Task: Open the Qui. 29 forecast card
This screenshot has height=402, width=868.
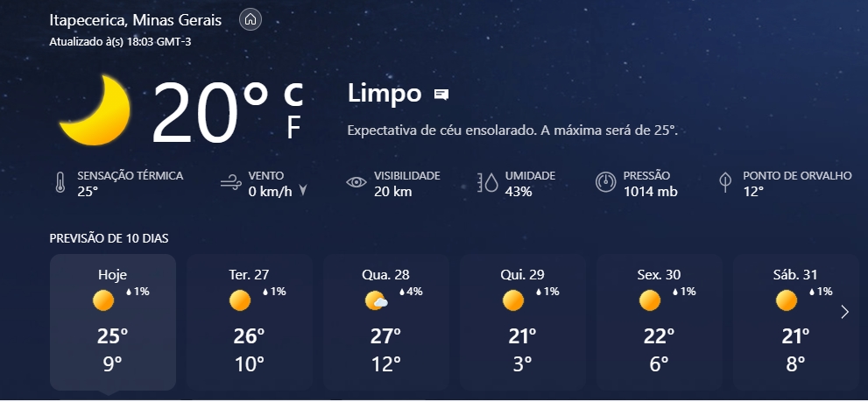Action: (x=523, y=322)
